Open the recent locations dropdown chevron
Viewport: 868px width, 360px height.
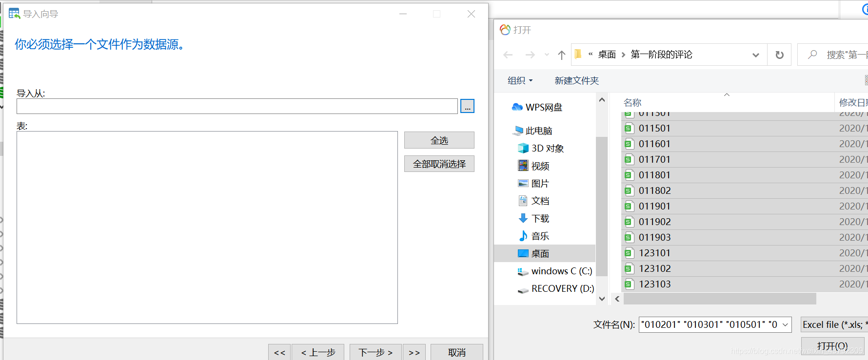tap(547, 55)
